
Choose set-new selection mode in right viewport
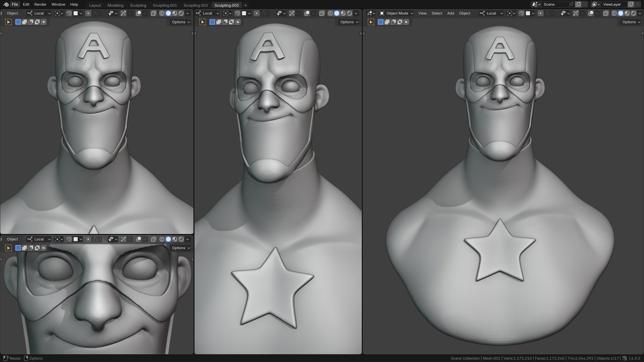380,22
